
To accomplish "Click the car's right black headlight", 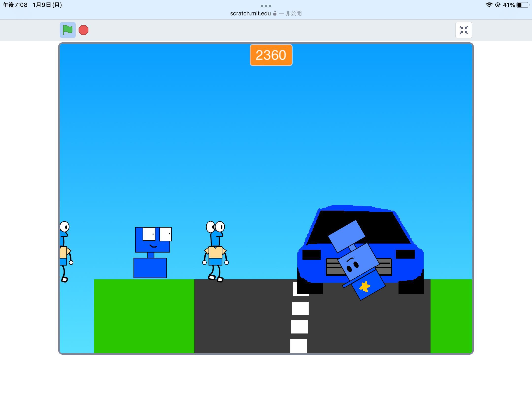I will tap(405, 254).
